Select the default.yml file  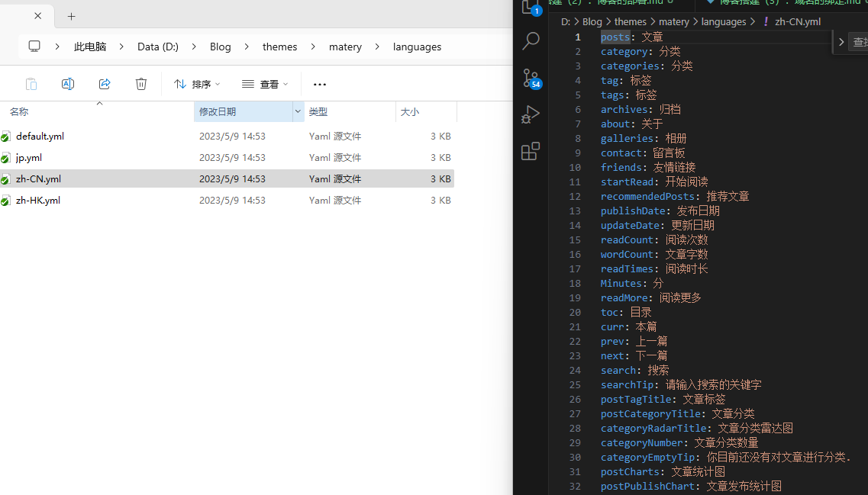point(40,137)
